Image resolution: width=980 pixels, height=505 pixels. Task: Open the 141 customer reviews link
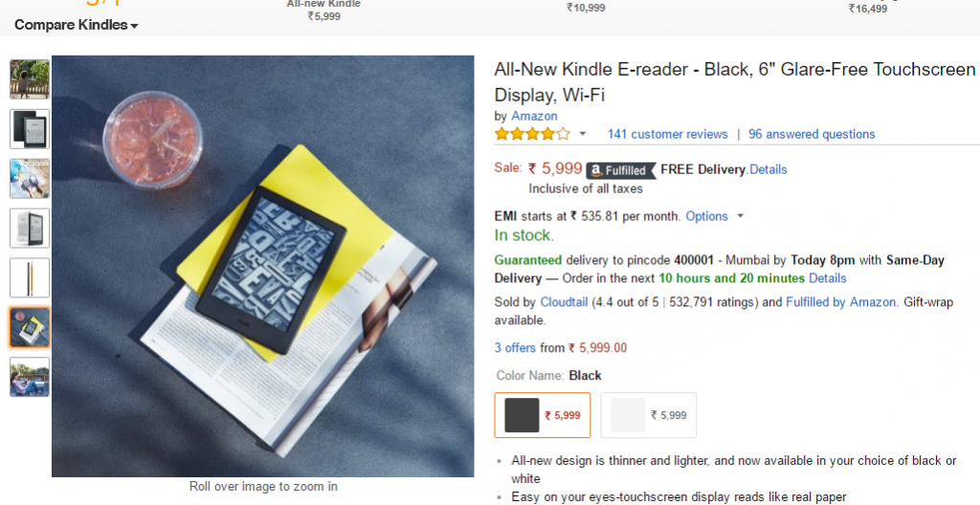(667, 134)
